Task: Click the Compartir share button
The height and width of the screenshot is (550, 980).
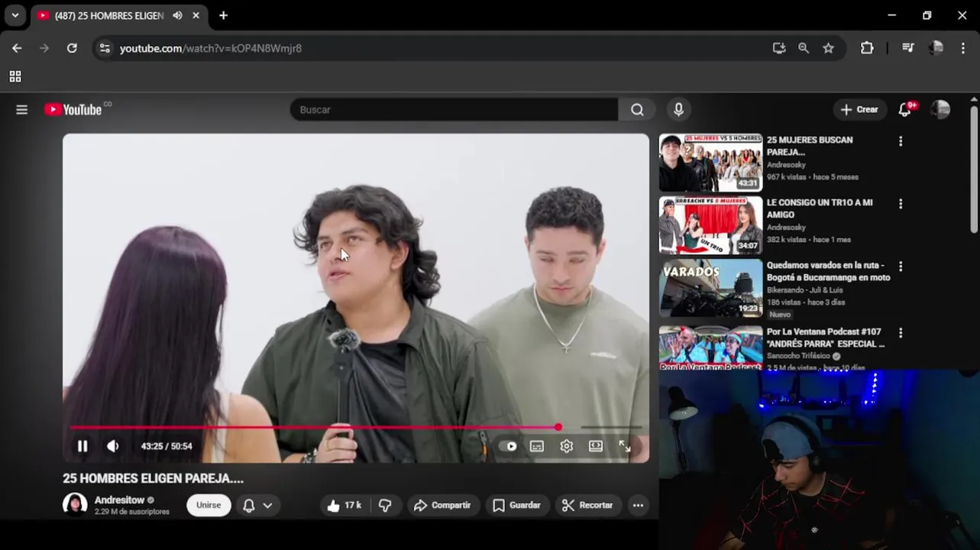Action: (x=442, y=505)
